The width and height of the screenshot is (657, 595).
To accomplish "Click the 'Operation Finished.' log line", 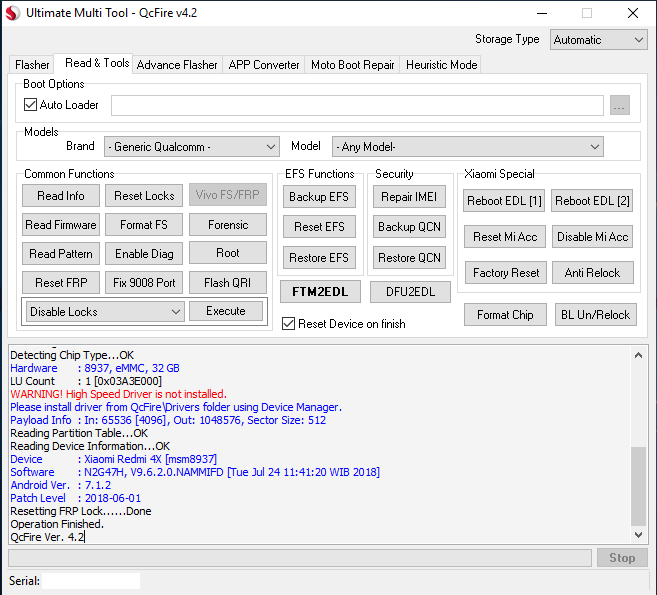I will point(57,524).
